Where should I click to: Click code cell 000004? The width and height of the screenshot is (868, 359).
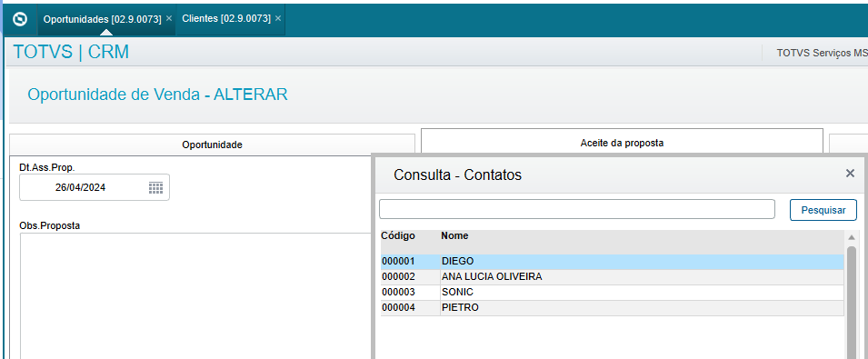coord(398,307)
